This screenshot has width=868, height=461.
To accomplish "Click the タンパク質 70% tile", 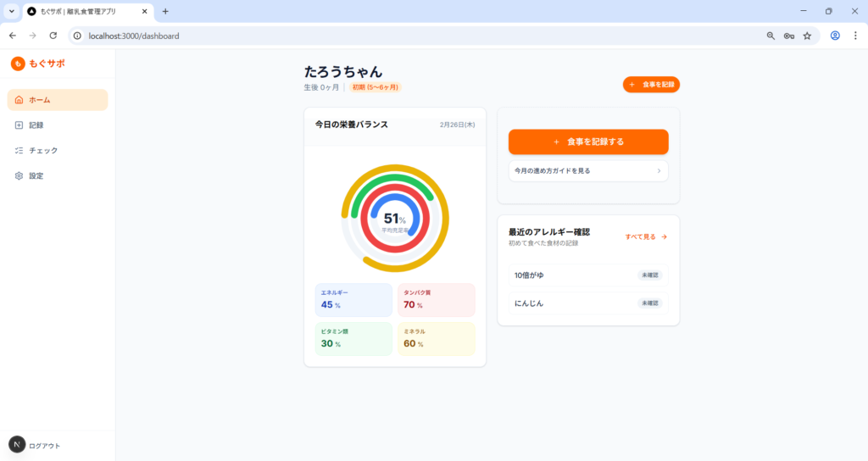I will [x=436, y=300].
